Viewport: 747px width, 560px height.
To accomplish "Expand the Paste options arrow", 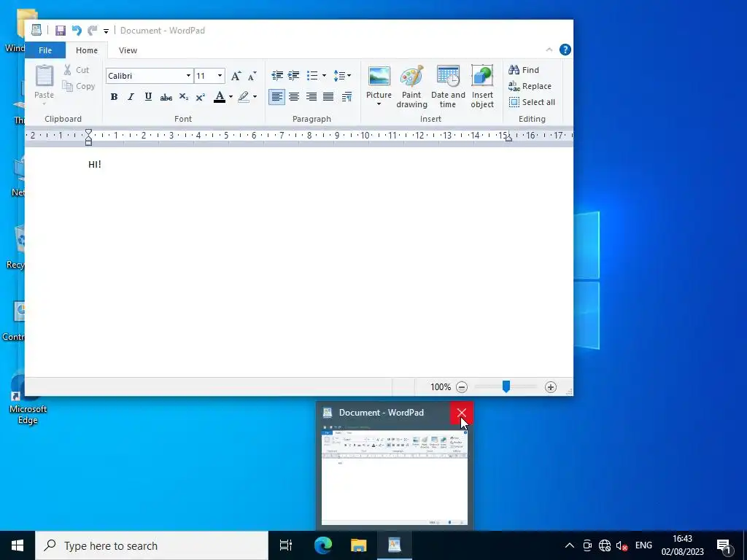I will tap(44, 104).
